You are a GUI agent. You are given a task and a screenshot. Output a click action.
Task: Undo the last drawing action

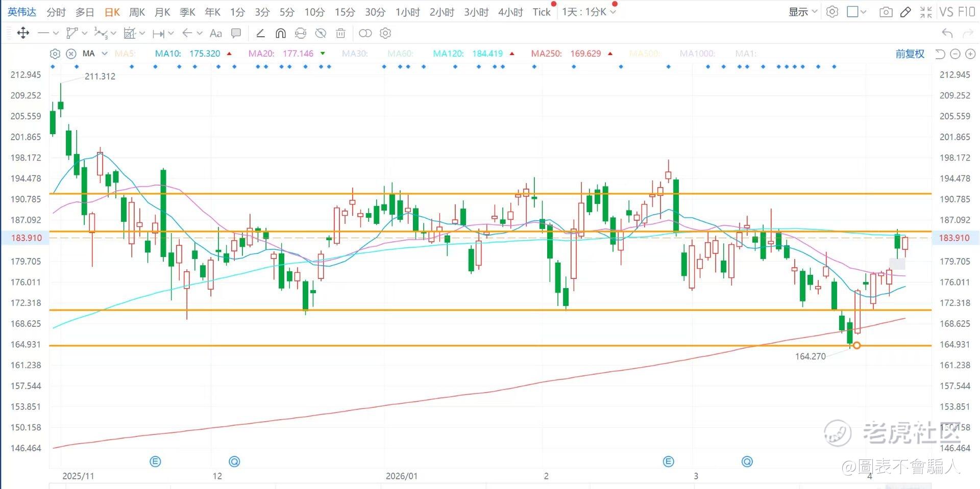click(947, 33)
